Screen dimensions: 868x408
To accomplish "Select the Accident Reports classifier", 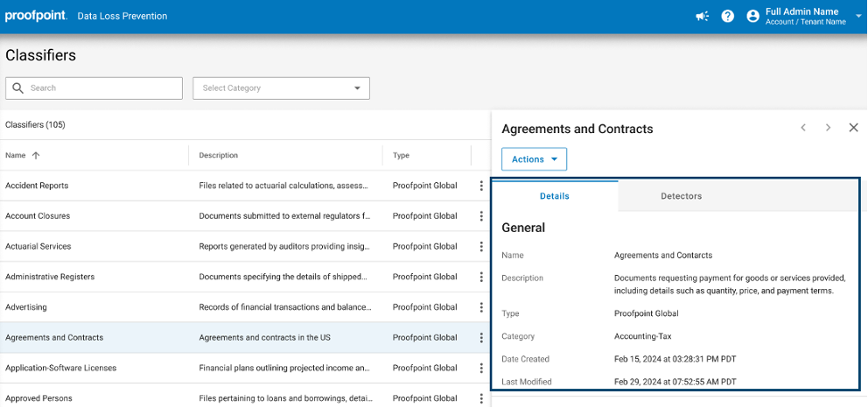I will [x=37, y=186].
